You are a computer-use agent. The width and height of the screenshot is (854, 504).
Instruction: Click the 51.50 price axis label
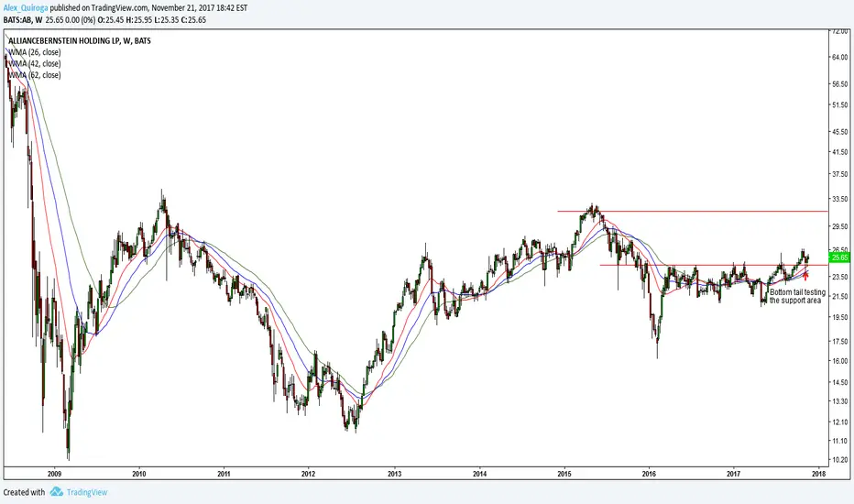[x=840, y=104]
